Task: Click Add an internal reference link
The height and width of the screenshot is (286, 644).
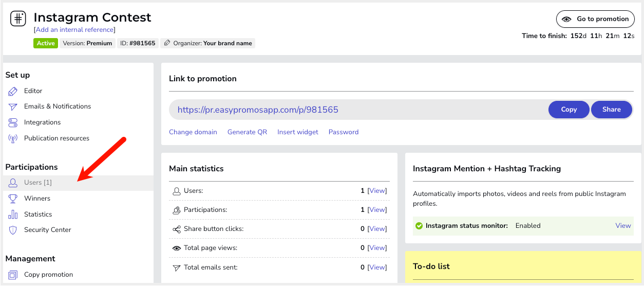Action: [74, 30]
